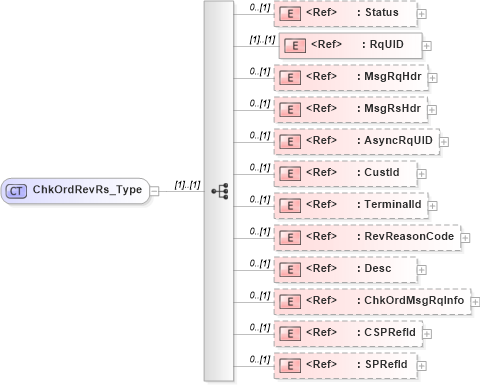
Task: Select the CustId label text
Action: [x=382, y=172]
